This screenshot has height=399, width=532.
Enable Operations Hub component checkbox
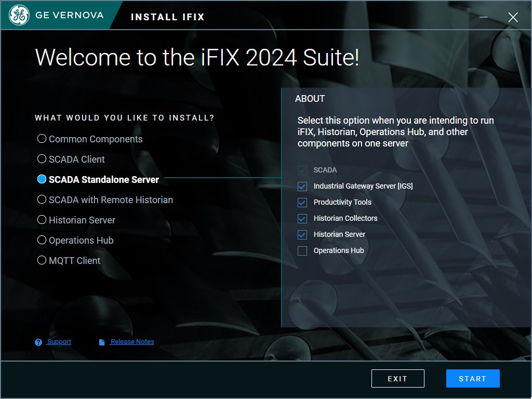click(x=302, y=251)
